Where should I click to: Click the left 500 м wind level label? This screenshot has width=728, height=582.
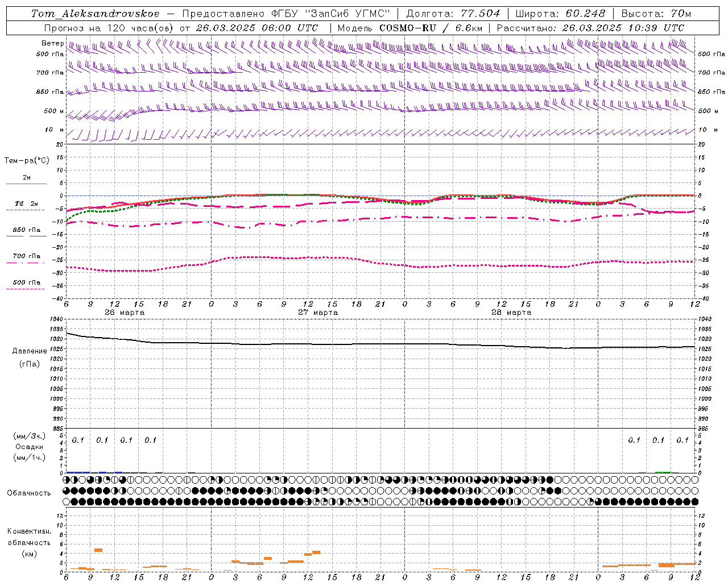tap(54, 111)
